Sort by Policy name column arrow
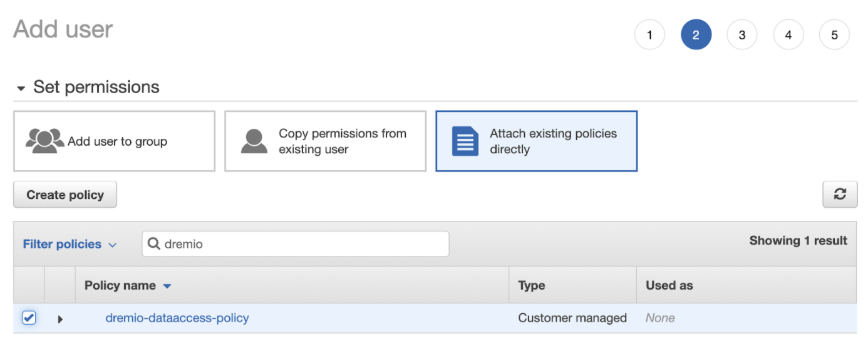This screenshot has height=344, width=868. tap(167, 286)
